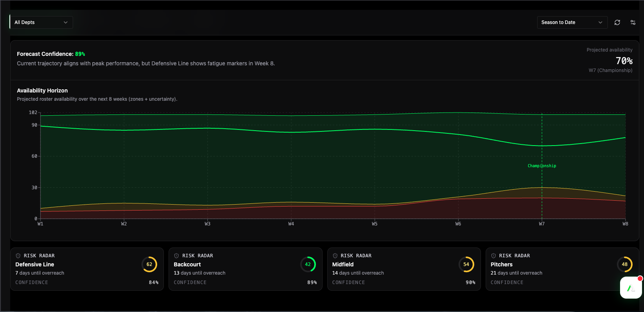Click the Backcourt card's 89% confidence value
Image resolution: width=644 pixels, height=312 pixels.
point(312,282)
